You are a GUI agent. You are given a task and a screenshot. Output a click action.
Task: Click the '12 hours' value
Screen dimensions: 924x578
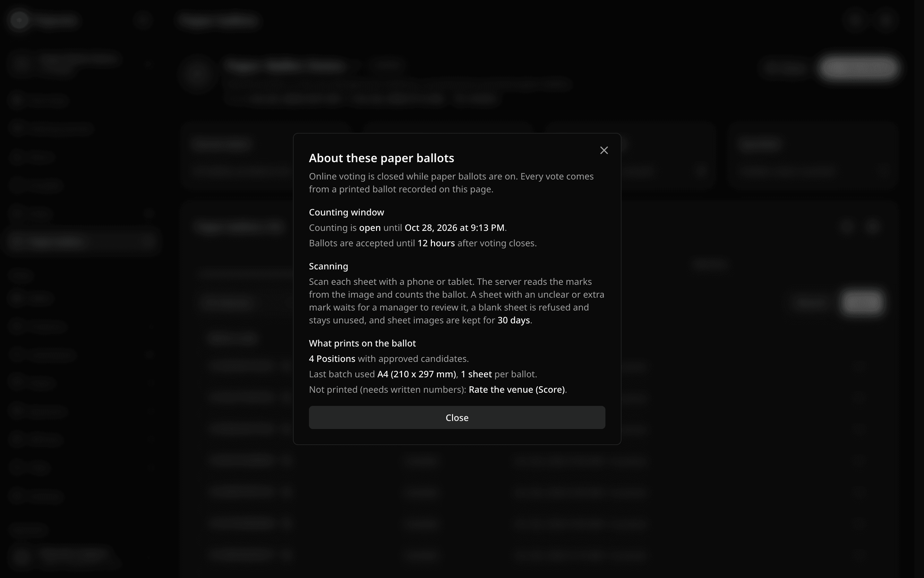coord(436,243)
